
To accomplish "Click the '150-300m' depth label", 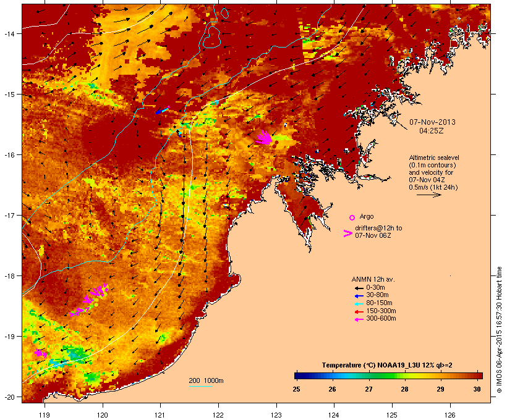I will point(381,311).
